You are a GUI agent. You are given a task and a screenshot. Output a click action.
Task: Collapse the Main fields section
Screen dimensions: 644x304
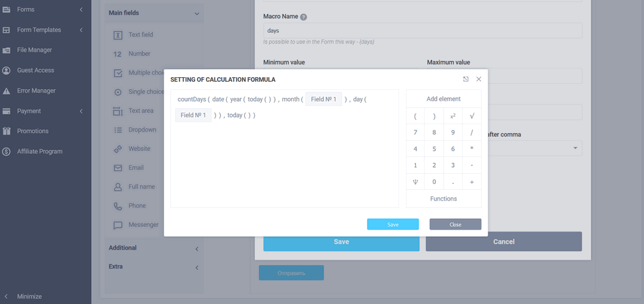(197, 13)
